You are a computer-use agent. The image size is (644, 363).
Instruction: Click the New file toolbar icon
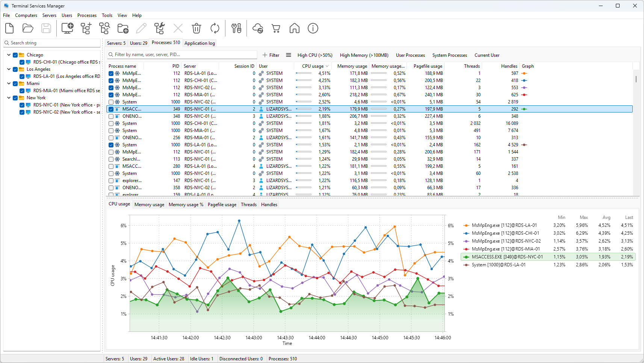coord(9,28)
